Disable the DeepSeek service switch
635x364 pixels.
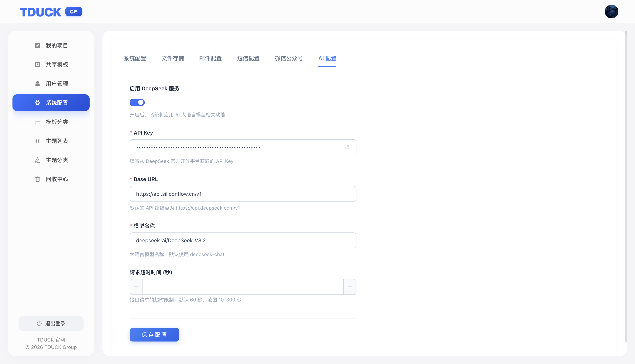pos(137,102)
